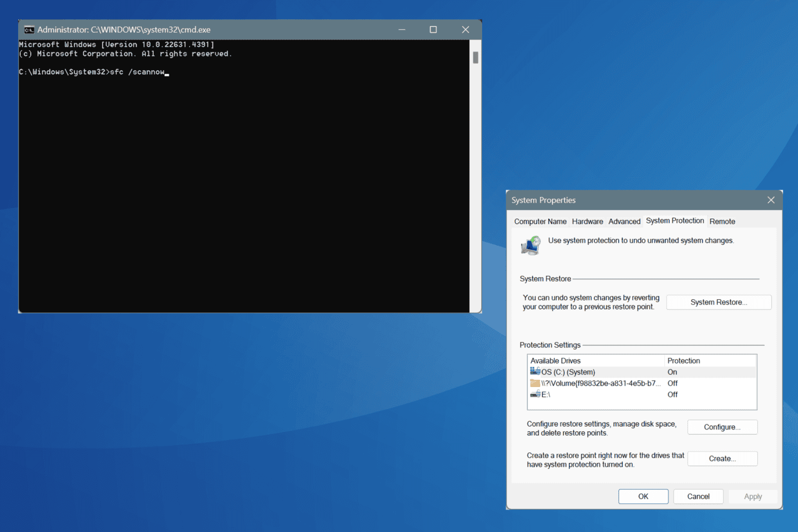Click the System Protection shield icon
798x532 pixels.
(531, 245)
